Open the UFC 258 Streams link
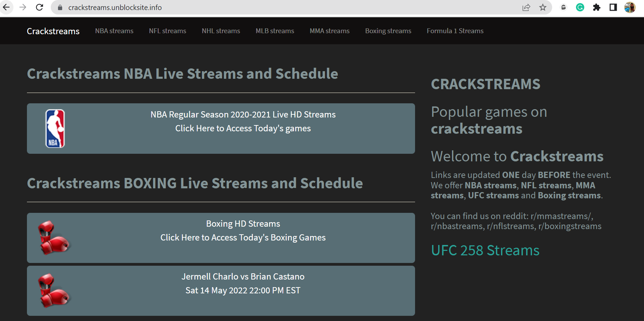Image resolution: width=644 pixels, height=321 pixels. (485, 251)
